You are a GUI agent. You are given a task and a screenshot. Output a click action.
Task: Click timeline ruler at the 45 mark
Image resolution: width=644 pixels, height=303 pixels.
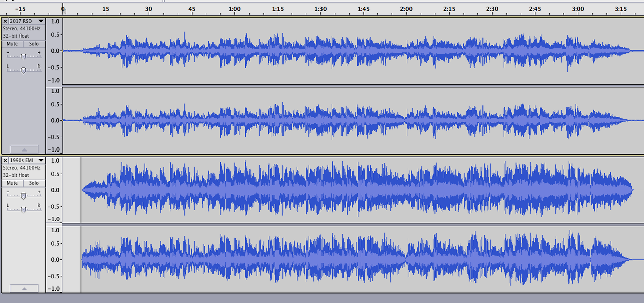[192, 9]
